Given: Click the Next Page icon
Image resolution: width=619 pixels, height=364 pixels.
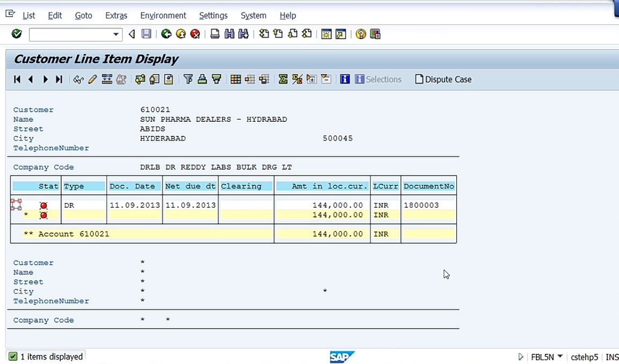Looking at the screenshot, I should (293, 34).
